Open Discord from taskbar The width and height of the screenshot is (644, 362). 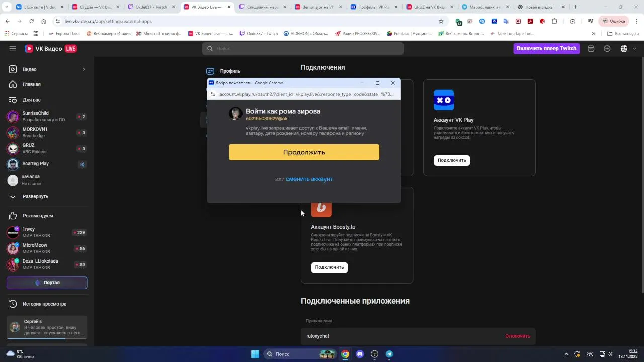point(360,354)
